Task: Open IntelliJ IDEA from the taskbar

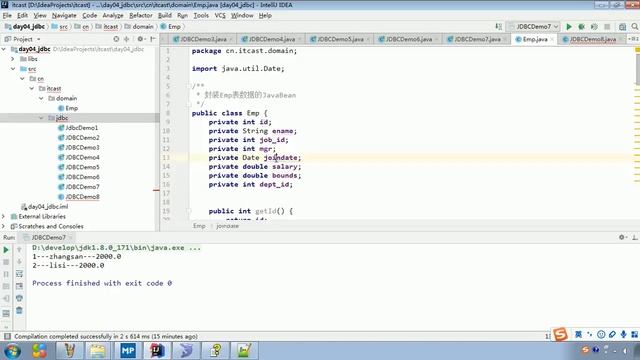Action: point(157,351)
